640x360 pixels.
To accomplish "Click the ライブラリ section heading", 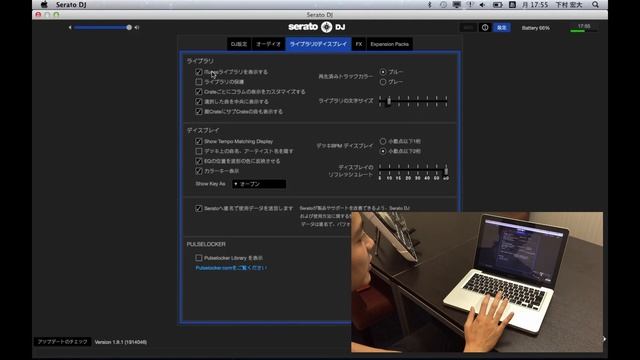I will tap(200, 61).
